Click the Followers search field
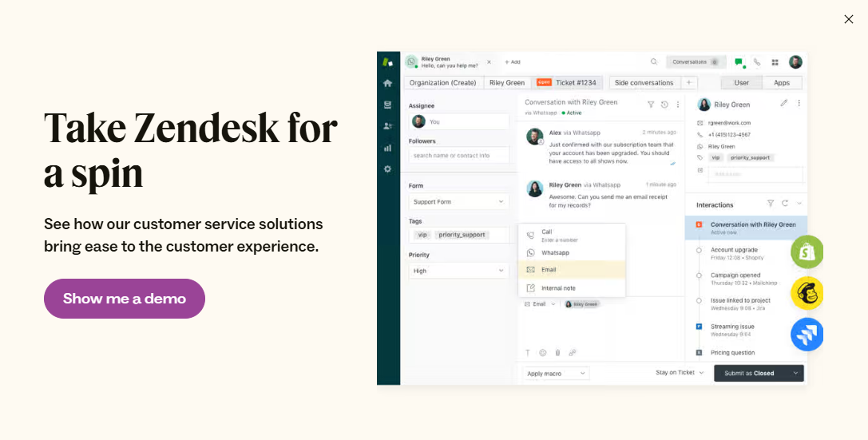 click(x=459, y=156)
